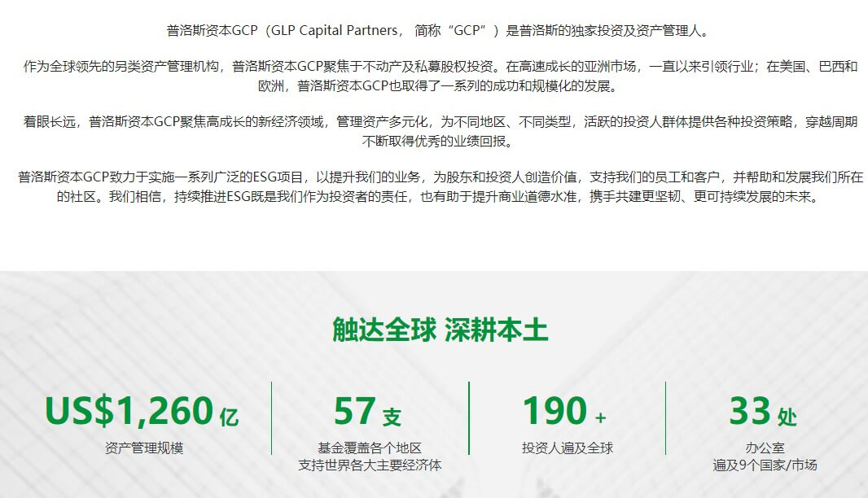
Task: Click the 遍及9个国家/市场 caption
Action: (x=765, y=465)
